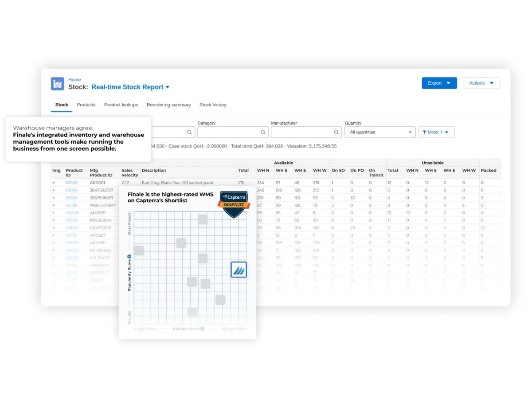Click plus icon beside product 00241
This screenshot has height=399, width=532.
pos(54,198)
